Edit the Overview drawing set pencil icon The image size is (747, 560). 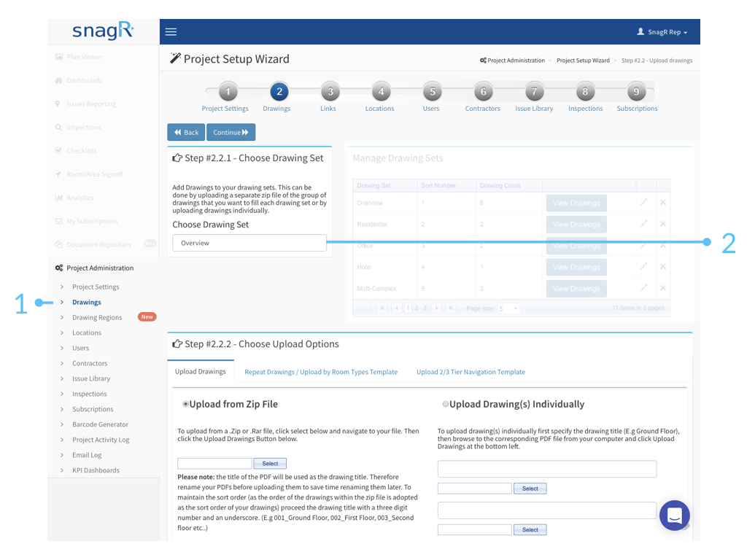click(643, 203)
